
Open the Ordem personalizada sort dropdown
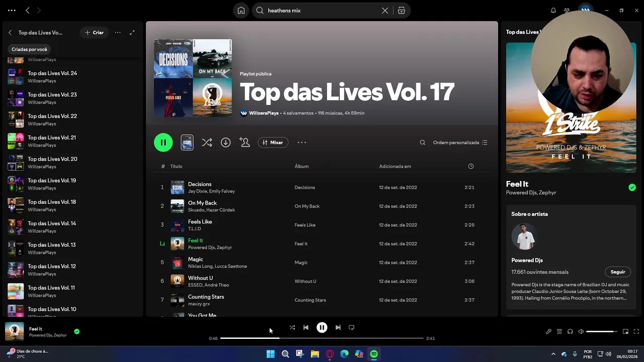[x=460, y=142]
